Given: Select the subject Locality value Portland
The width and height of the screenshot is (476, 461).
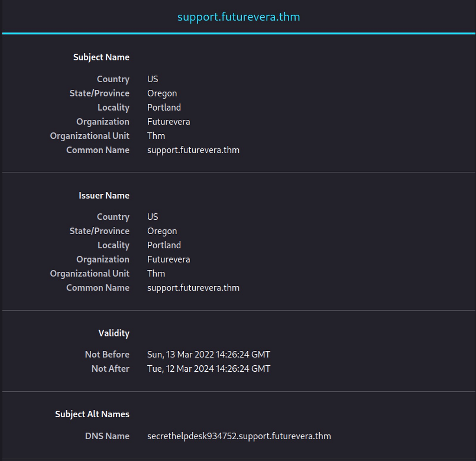Looking at the screenshot, I should (x=164, y=107).
